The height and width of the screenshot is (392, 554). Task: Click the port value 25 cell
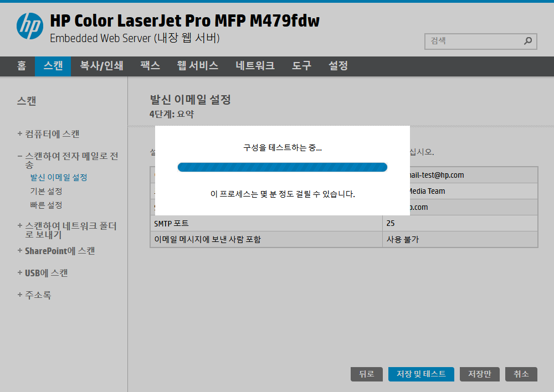coord(460,223)
